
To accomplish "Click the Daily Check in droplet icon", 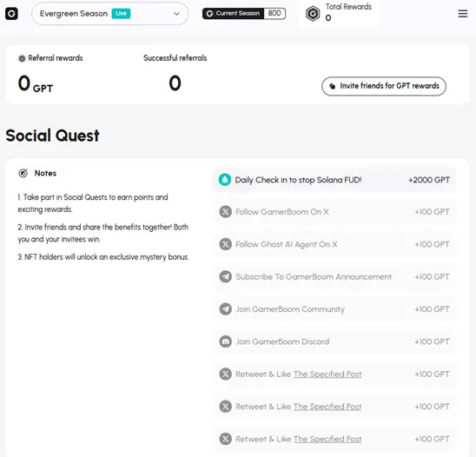I will (225, 180).
